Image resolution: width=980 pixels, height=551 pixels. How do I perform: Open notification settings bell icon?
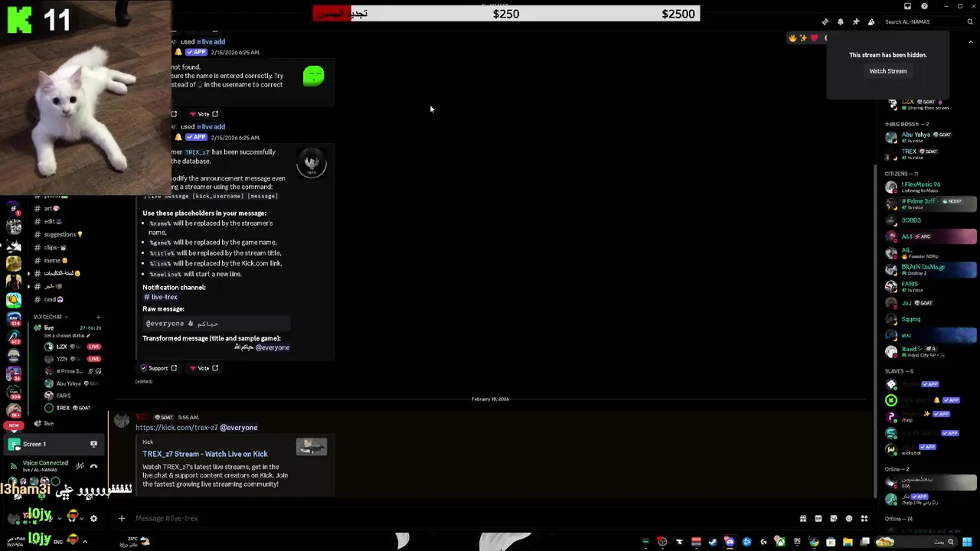pyautogui.click(x=841, y=22)
